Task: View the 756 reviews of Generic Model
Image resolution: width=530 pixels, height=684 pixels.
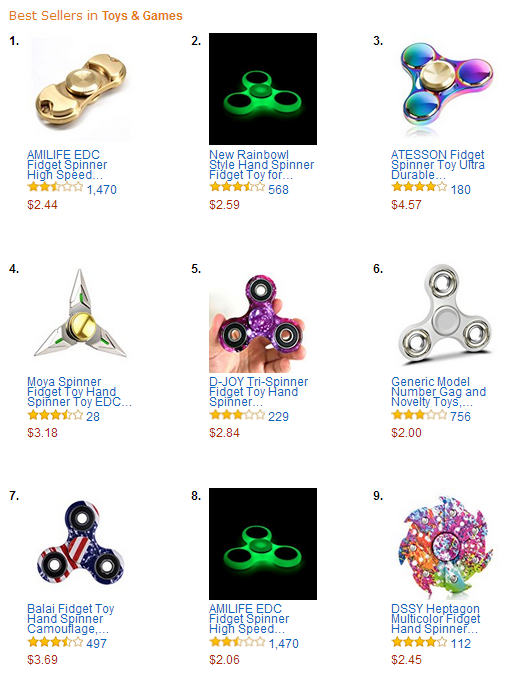Action: point(460,417)
